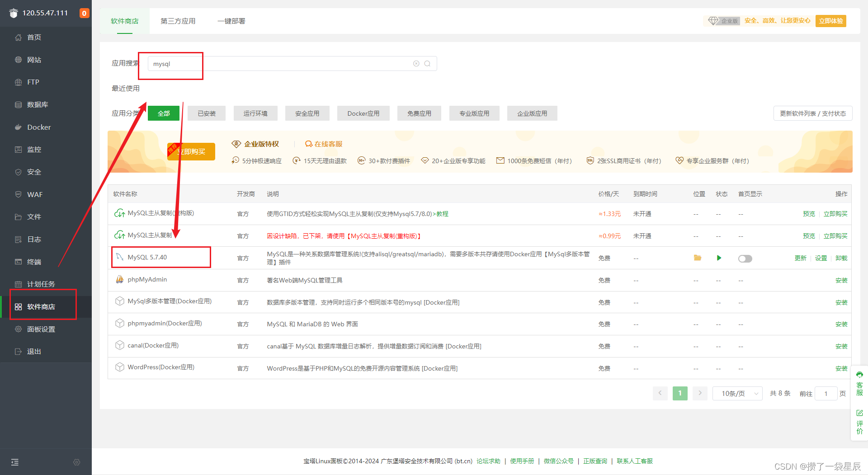Open 软件商店 software store in sidebar

(x=41, y=306)
